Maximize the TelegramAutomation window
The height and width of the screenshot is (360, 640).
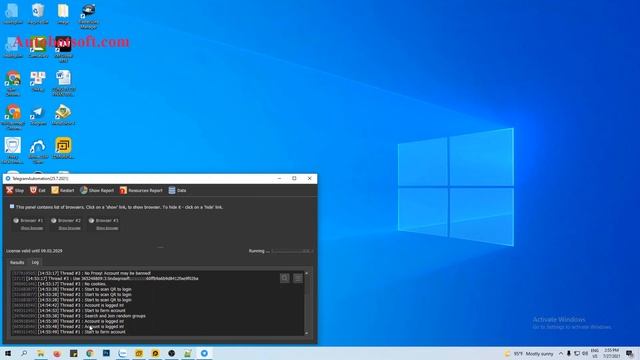294,178
